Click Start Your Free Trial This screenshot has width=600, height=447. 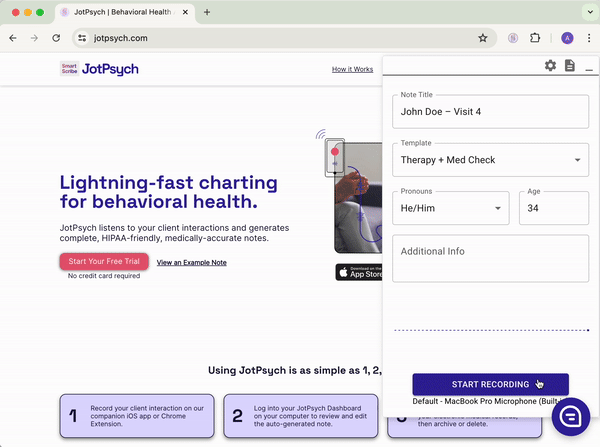point(104,261)
